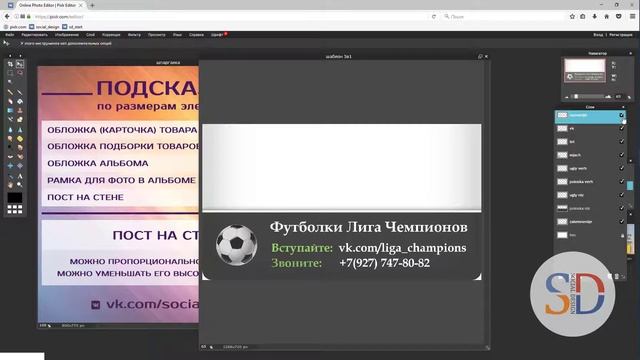Select the Red Eye Reduction tool
This screenshot has width=640, height=360.
10,157
